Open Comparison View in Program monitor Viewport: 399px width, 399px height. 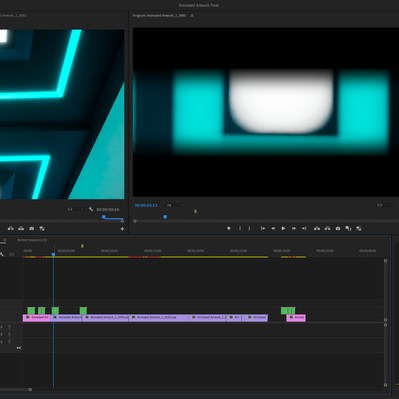(x=348, y=228)
